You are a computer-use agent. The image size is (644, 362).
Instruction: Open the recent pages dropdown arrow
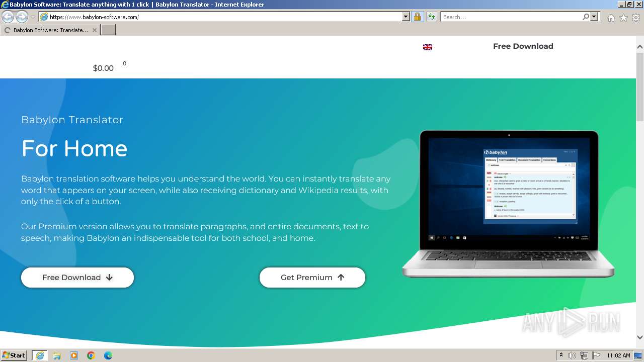(33, 17)
